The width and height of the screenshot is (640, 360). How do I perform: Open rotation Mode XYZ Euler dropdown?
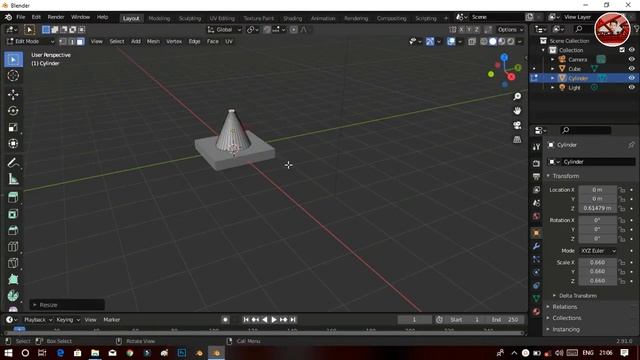point(598,251)
